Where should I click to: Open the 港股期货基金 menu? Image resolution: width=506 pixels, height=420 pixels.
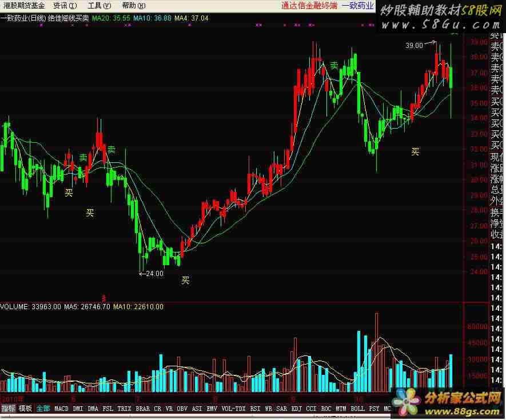(x=24, y=6)
